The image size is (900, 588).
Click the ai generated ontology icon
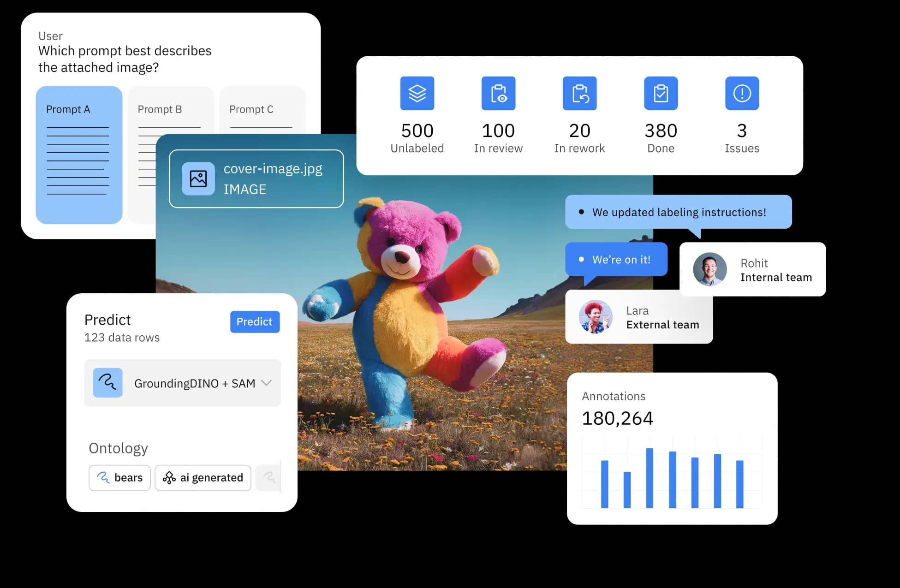pos(170,478)
